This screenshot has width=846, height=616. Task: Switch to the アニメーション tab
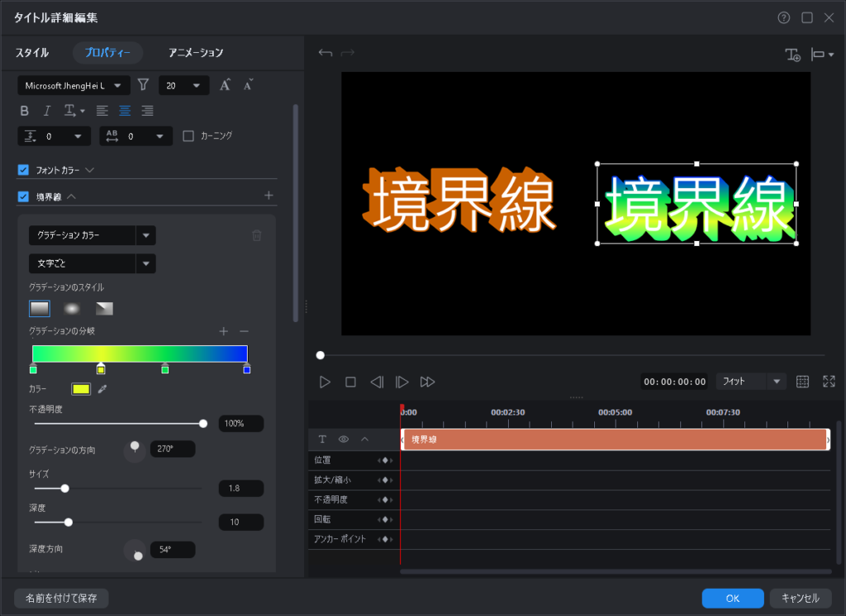[196, 53]
